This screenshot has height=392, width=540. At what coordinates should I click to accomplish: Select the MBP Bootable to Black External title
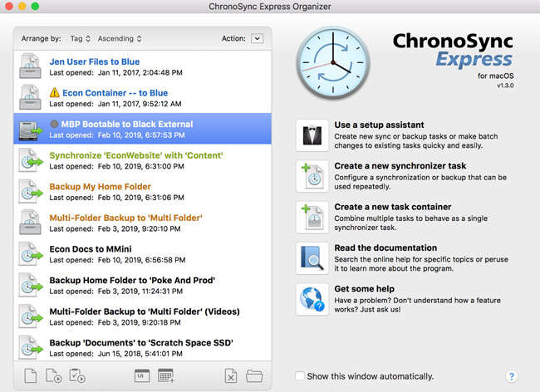pyautogui.click(x=127, y=125)
